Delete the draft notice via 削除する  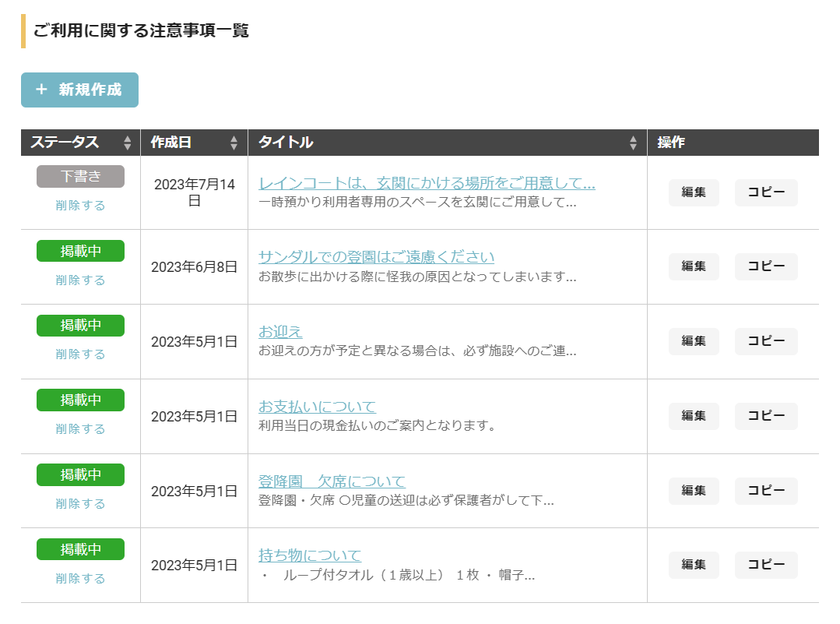click(80, 206)
